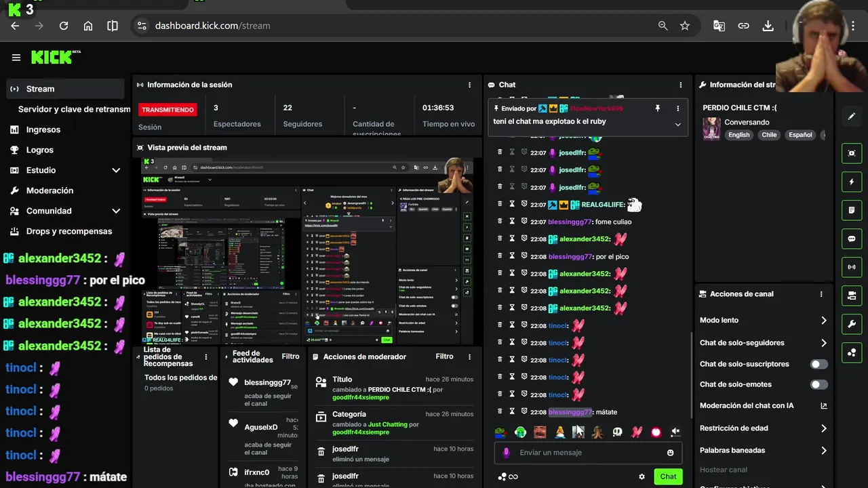The image size is (868, 488).
Task: Click the browser translate page icon
Action: (719, 26)
